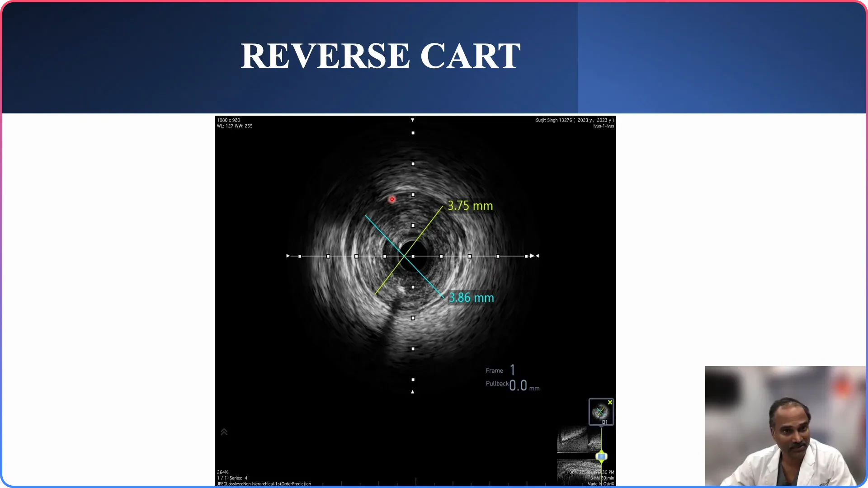
Task: Click the left arrow end of horizontal scale
Action: point(288,256)
